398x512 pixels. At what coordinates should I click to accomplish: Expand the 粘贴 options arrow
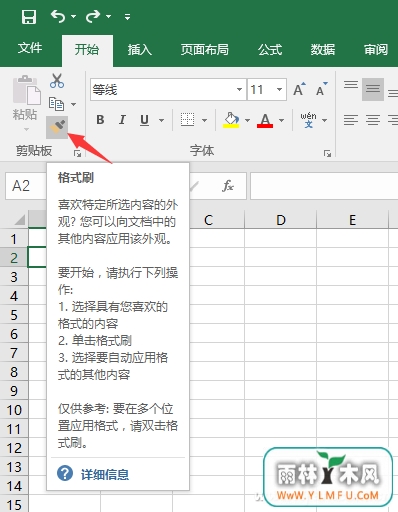point(26,129)
